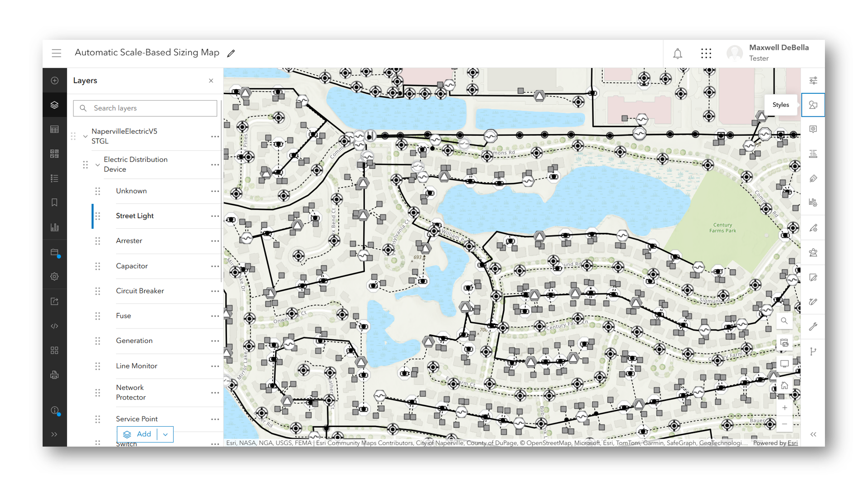Click the stacked-lines icon on right toolbar

(813, 154)
